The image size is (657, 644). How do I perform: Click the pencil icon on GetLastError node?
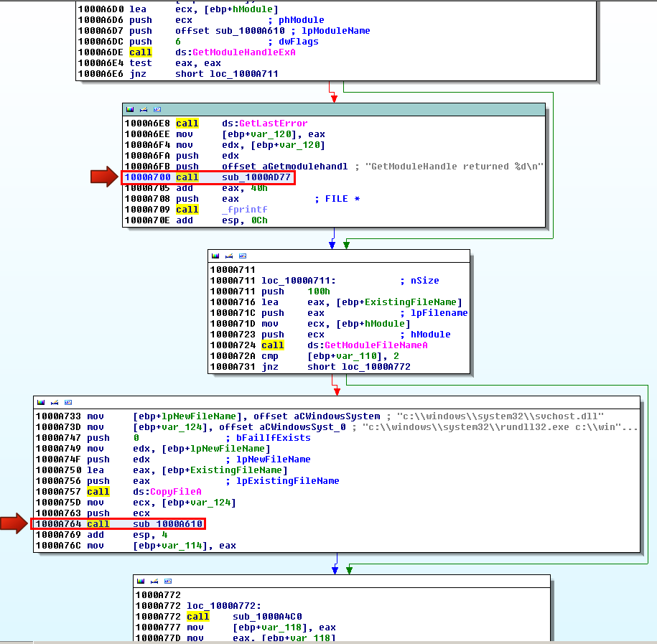coord(144,110)
